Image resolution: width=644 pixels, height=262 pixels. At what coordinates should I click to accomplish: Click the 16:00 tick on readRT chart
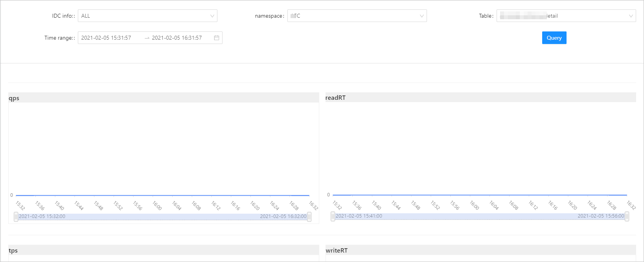(x=474, y=205)
